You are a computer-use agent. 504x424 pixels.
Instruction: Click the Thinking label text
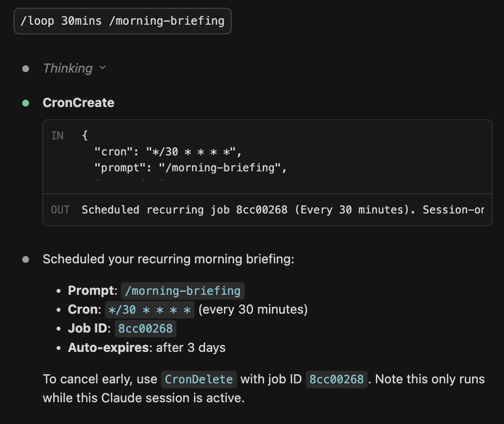pos(68,68)
